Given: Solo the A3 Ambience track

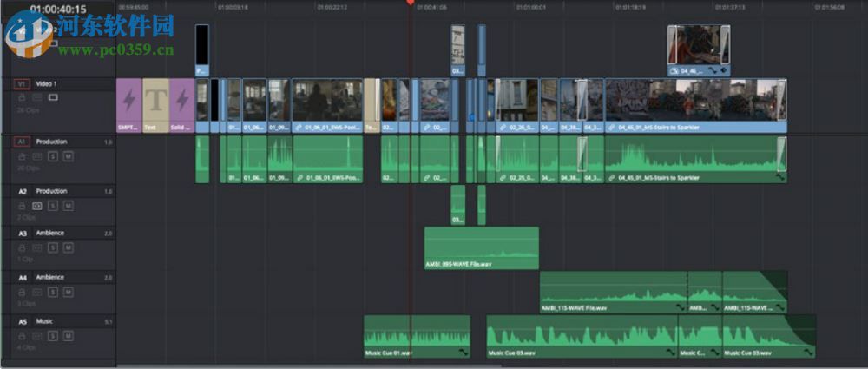Looking at the screenshot, I should pyautogui.click(x=53, y=248).
